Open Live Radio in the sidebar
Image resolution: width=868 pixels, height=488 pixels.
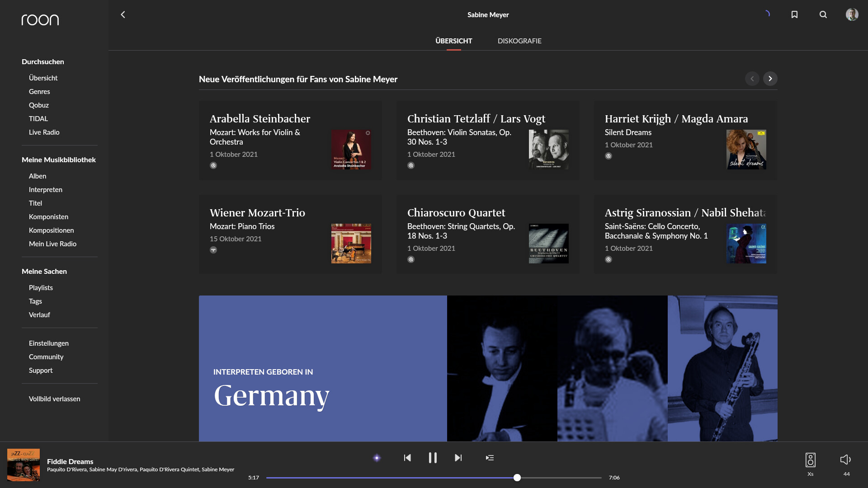[44, 132]
